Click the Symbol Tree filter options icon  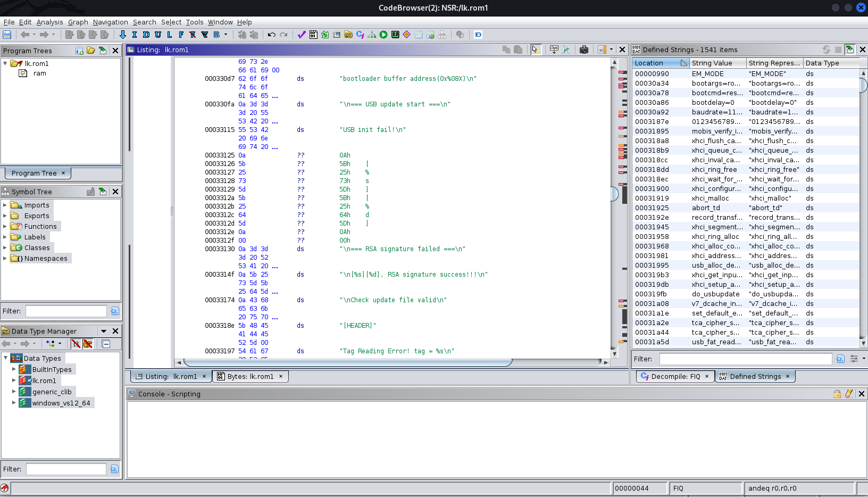(x=115, y=311)
